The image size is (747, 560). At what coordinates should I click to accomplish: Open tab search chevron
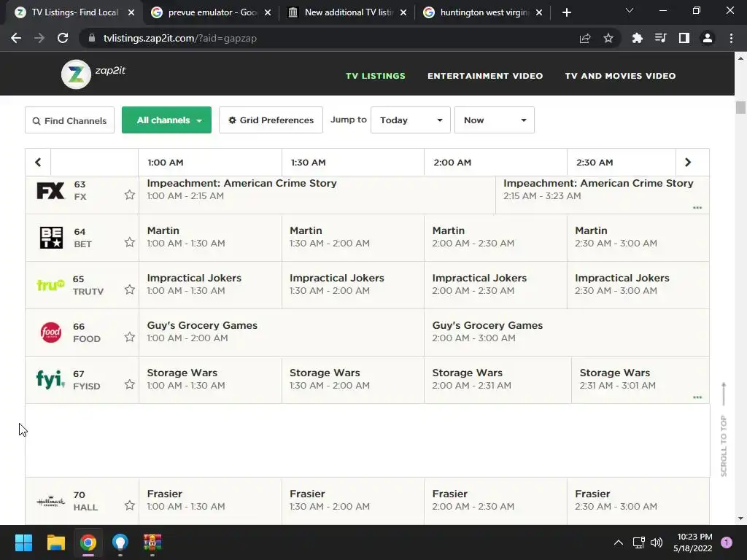click(630, 10)
